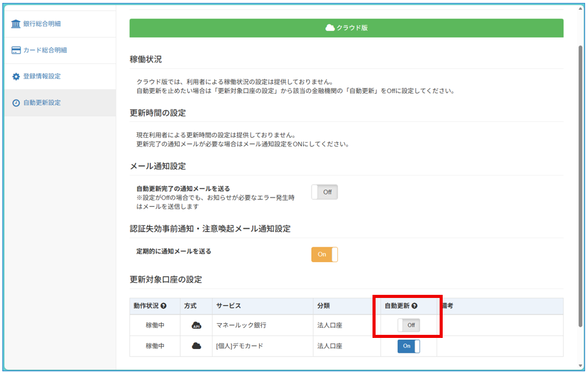Click the マネールック銀行 service name
The image size is (588, 373).
click(x=241, y=326)
